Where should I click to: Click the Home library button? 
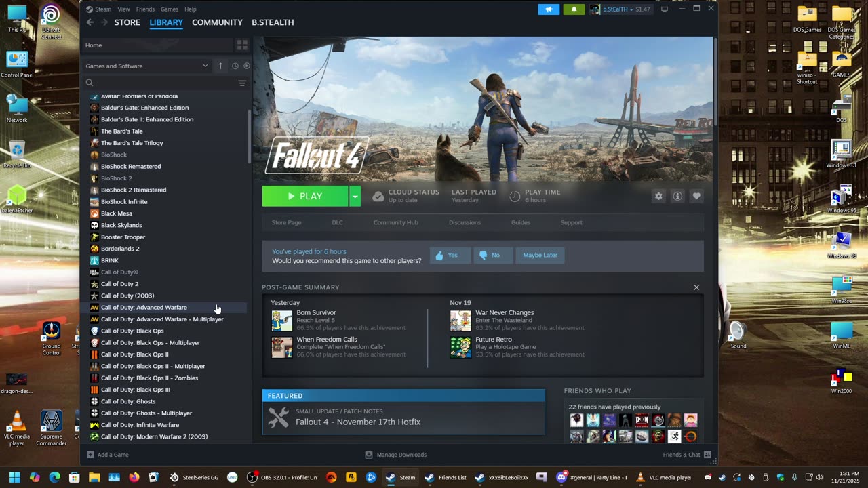coord(157,45)
